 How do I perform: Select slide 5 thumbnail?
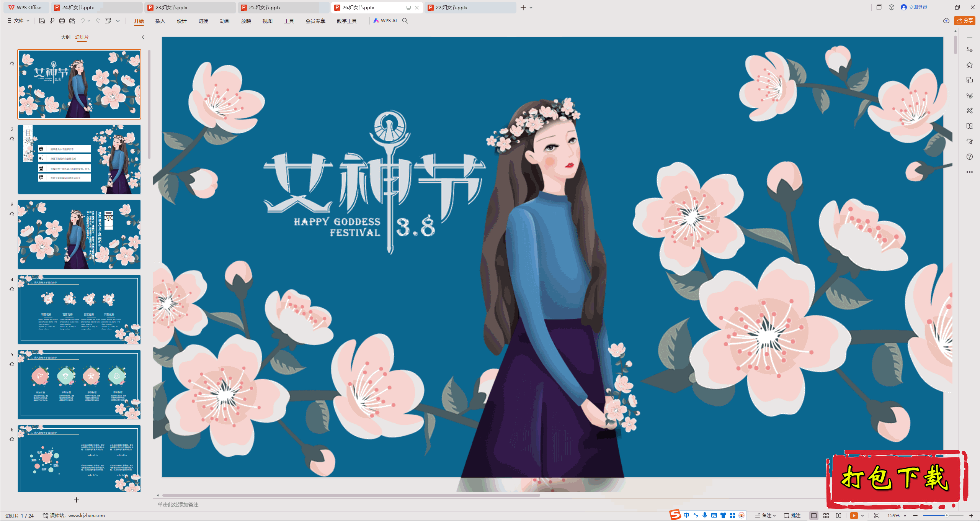coord(79,385)
